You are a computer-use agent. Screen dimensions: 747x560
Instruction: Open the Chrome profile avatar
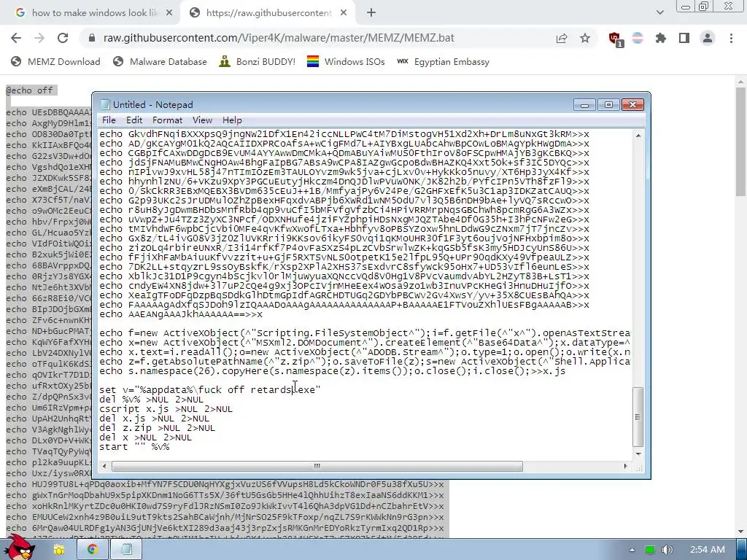[708, 38]
